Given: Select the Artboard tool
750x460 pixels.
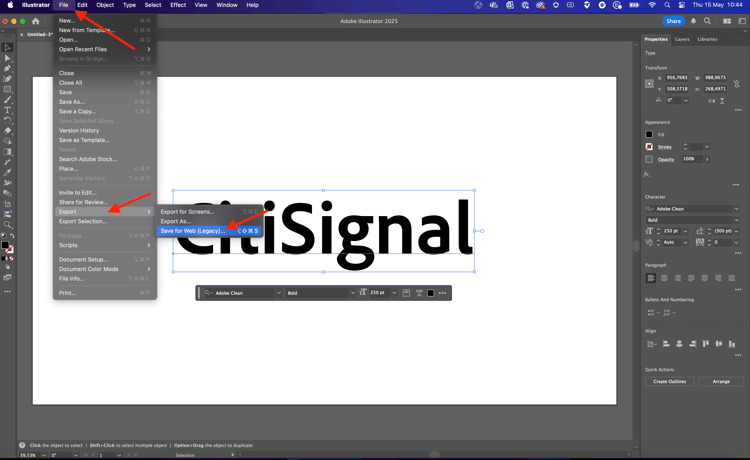Looking at the screenshot, I should point(7,204).
